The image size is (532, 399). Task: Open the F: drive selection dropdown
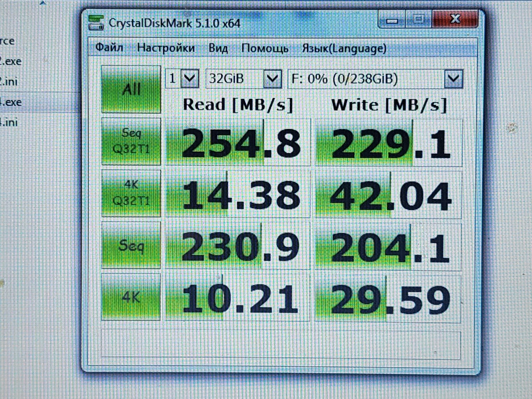click(x=453, y=79)
